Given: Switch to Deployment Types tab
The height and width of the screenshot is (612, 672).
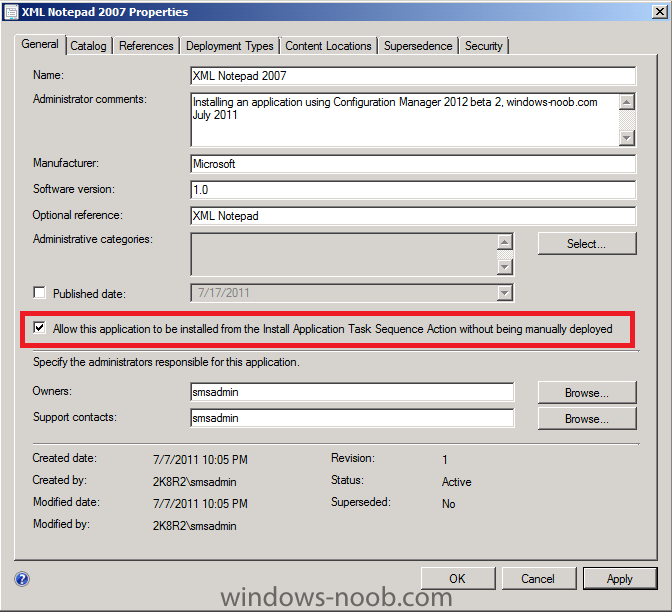Looking at the screenshot, I should tap(230, 46).
